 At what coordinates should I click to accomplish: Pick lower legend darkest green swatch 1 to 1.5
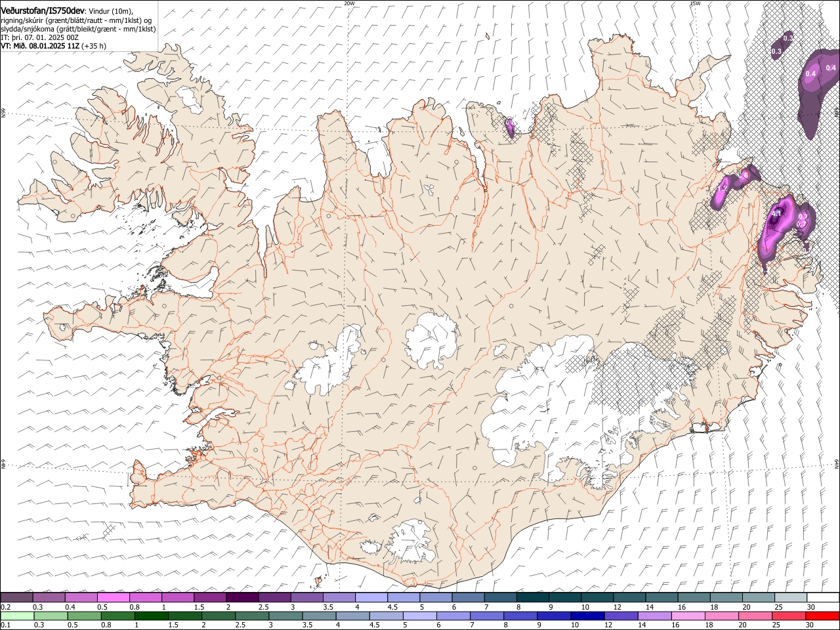[151, 616]
